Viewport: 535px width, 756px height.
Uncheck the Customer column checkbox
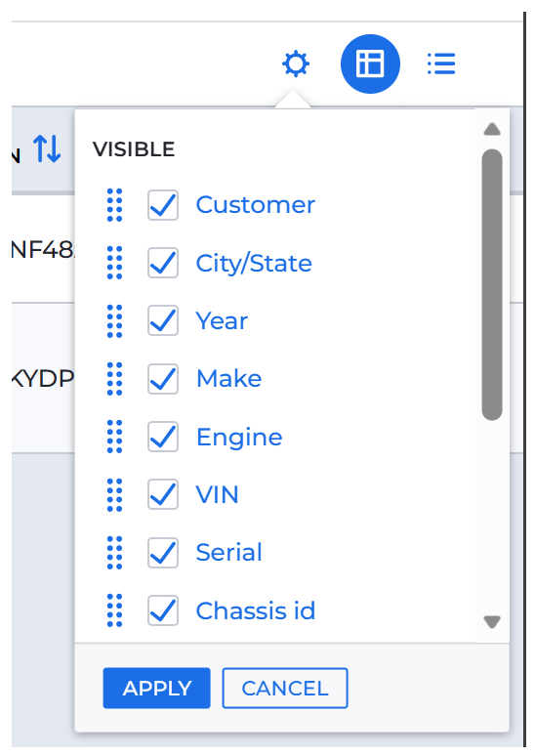[163, 205]
